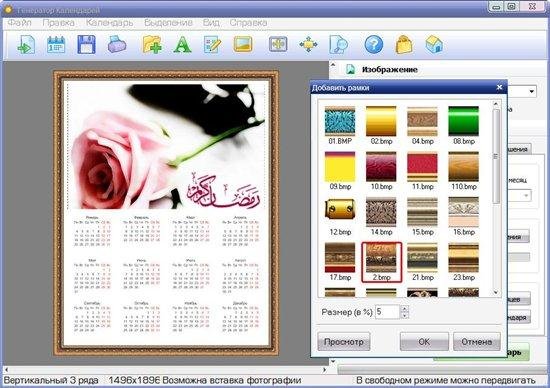Open the Вид menu

click(211, 23)
